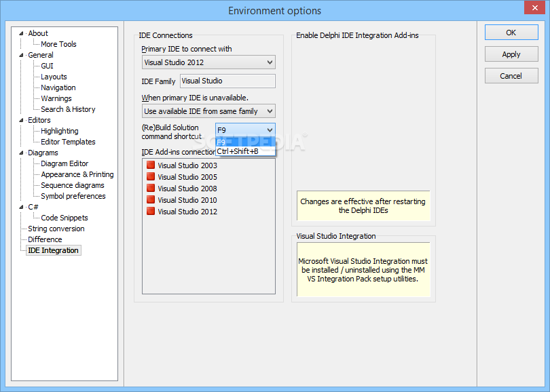Select the General category
550x392 pixels.
(41, 55)
